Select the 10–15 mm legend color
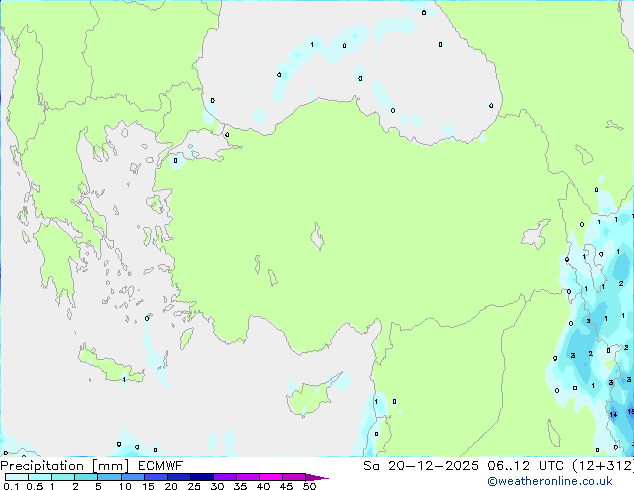Image resolution: width=634 pixels, height=490 pixels. coord(132,477)
